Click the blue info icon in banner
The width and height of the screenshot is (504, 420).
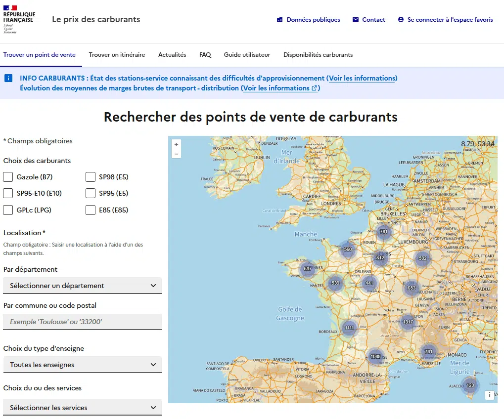8,78
